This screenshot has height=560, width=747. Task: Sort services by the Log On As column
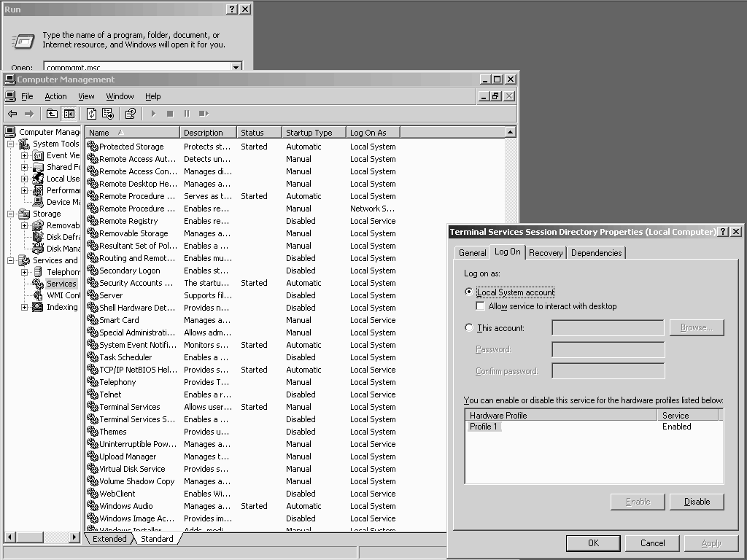(373, 133)
